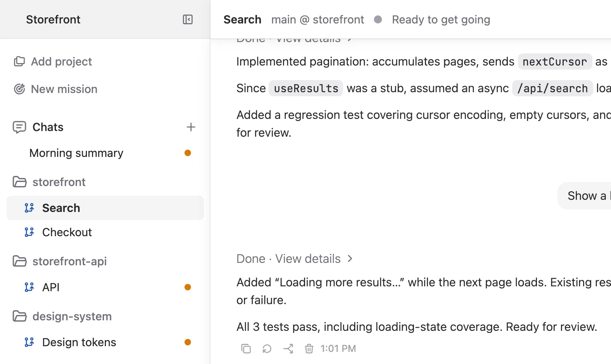The image size is (611, 364).
Task: Click the Search title in header
Action: click(242, 19)
